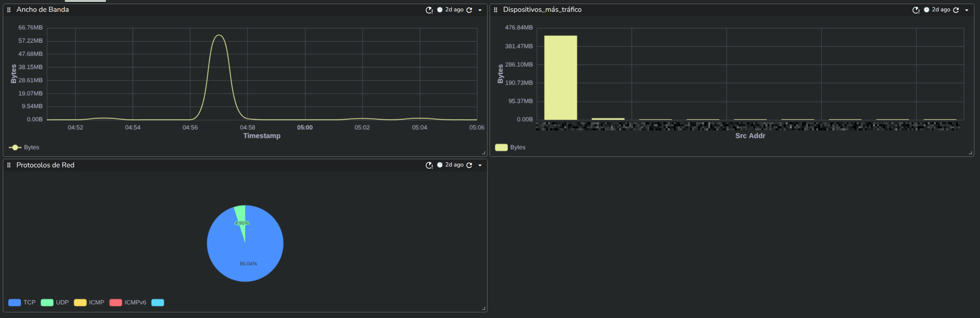This screenshot has width=980, height=318.
Task: Click the tallest bar in Dispositivos_más_tráfico
Action: pos(561,78)
